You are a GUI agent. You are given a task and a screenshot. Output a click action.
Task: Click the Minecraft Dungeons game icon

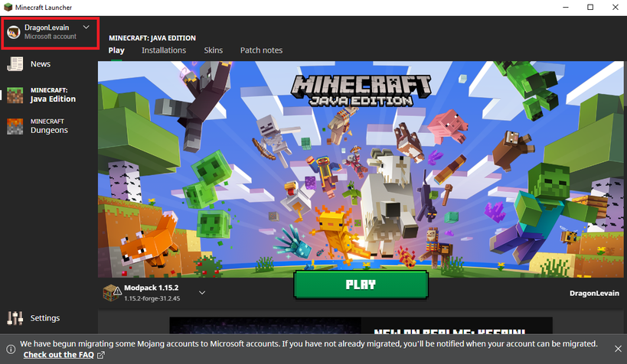point(15,126)
